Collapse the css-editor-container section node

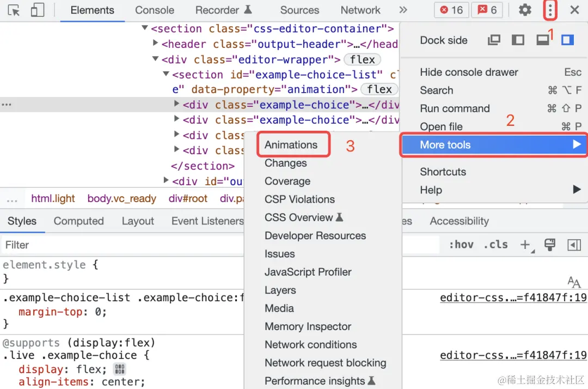(145, 27)
